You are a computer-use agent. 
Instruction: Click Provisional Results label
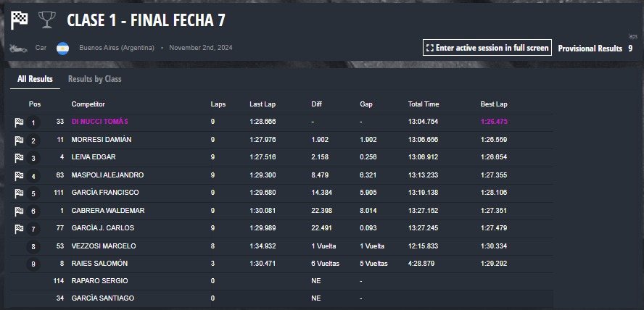[x=590, y=49]
